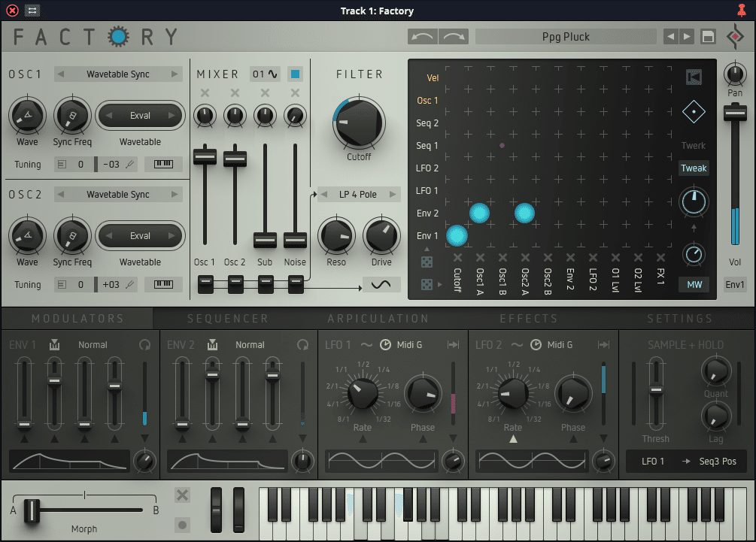Click OSC 2 fine tune pencil icon
This screenshot has height=542, width=756.
click(129, 284)
